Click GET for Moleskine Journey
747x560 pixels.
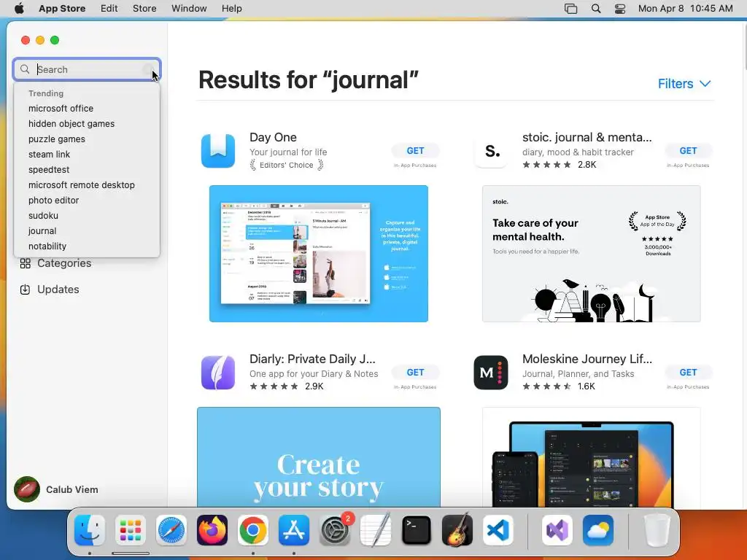pyautogui.click(x=688, y=373)
